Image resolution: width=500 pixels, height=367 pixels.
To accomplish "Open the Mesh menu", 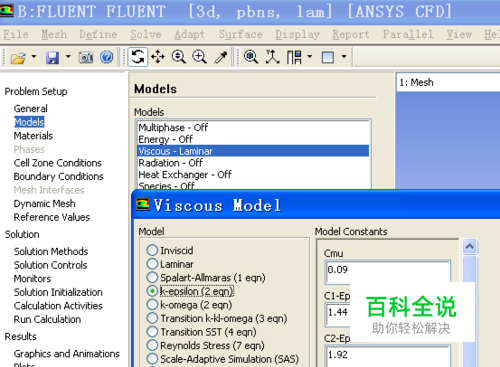I will coord(54,34).
